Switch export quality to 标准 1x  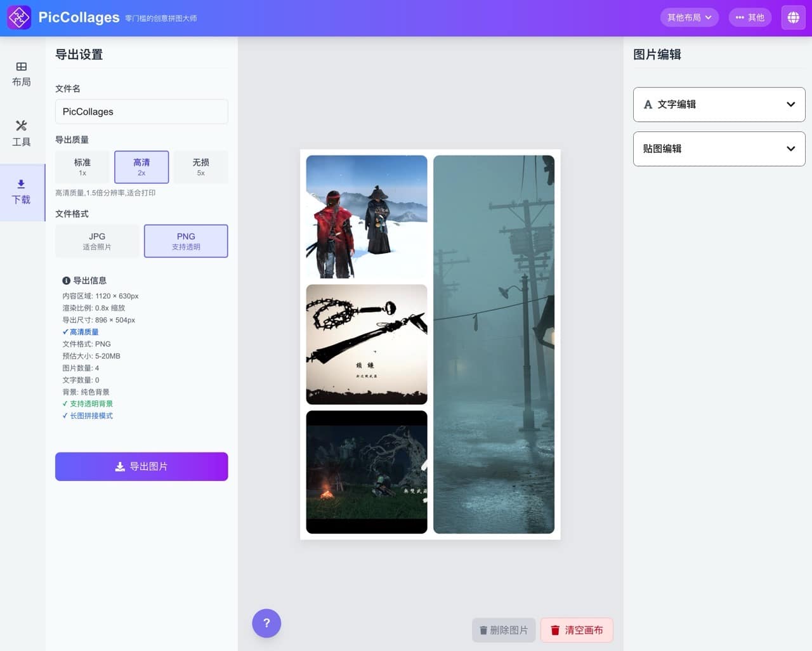click(82, 167)
